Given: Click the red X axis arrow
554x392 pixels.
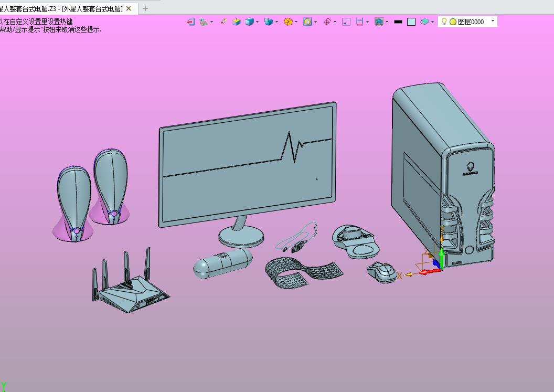Looking at the screenshot, I should [429, 272].
